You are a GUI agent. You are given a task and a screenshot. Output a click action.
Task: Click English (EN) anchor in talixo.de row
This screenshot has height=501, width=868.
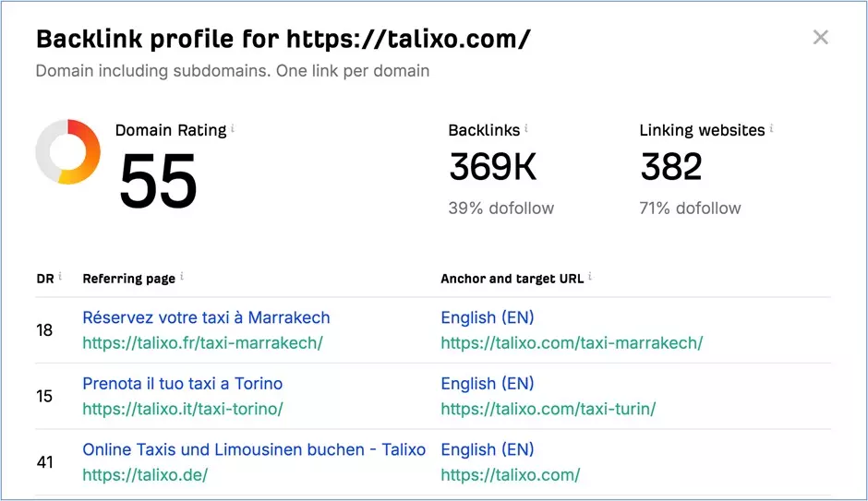(x=488, y=449)
